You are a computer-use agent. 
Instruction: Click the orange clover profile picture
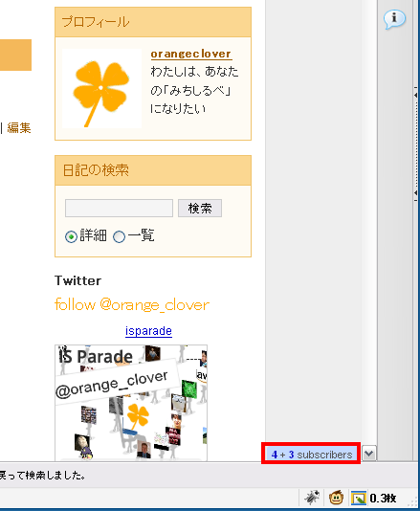pyautogui.click(x=101, y=89)
